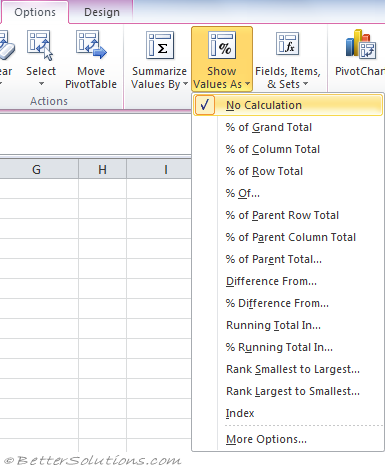This screenshot has width=386, height=471.
Task: Open More Options... in menu
Action: coord(288,439)
